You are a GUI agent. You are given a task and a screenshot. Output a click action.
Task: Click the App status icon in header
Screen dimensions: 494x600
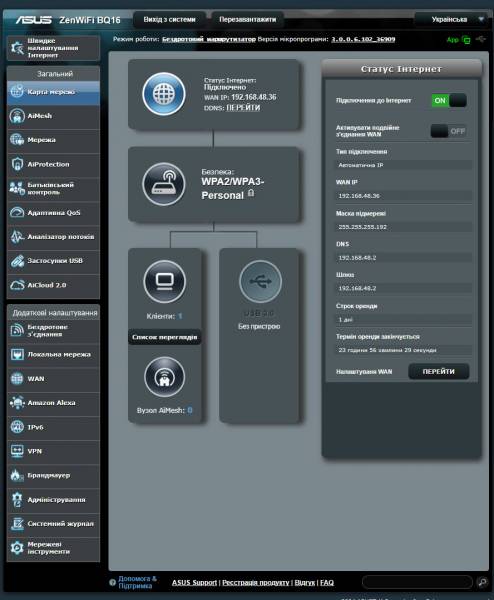pos(466,39)
